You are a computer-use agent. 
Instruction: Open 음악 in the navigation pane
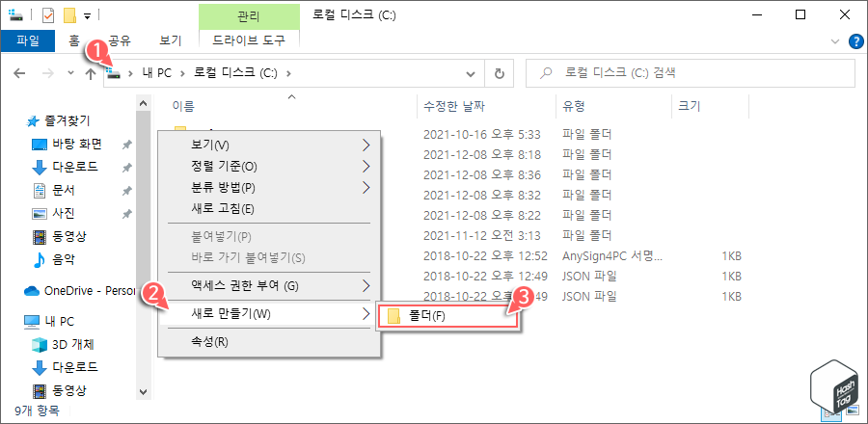pos(63,259)
